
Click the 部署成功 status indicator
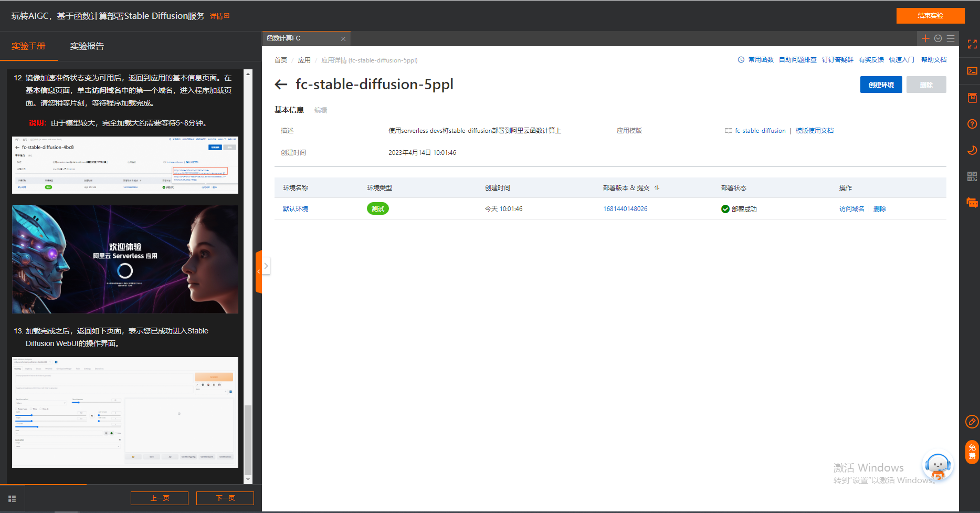pos(739,209)
